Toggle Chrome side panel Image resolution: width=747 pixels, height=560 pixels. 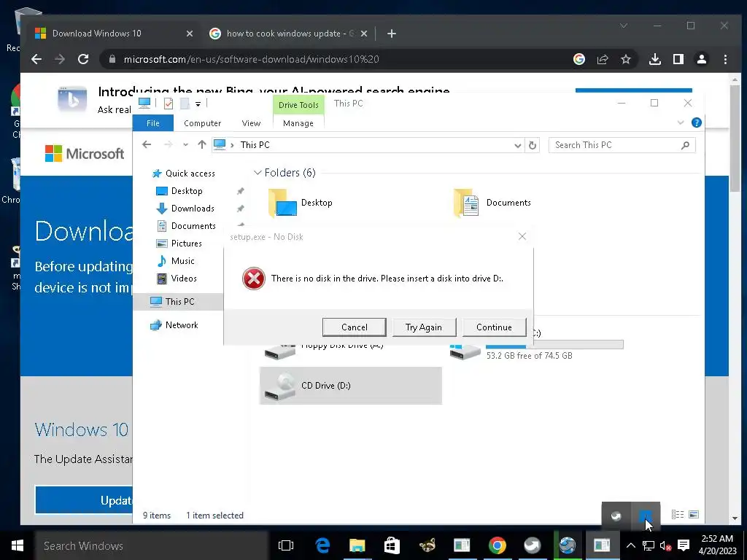(678, 59)
